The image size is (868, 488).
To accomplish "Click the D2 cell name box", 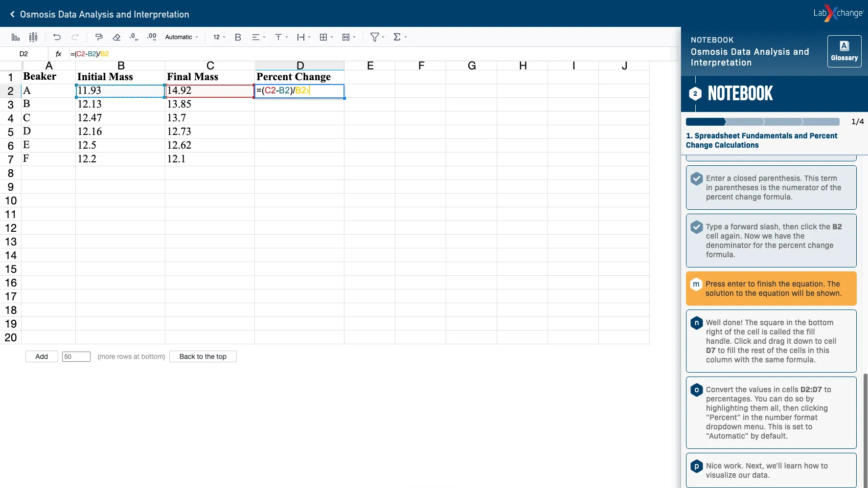I will pyautogui.click(x=24, y=54).
